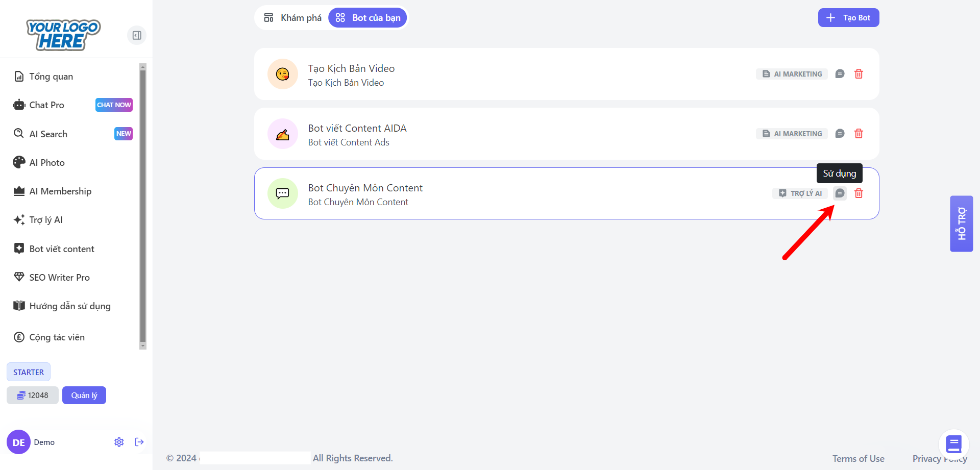Delete the Bot Chuyên Môn Content bot
Image resolution: width=980 pixels, height=470 pixels.
(859, 193)
